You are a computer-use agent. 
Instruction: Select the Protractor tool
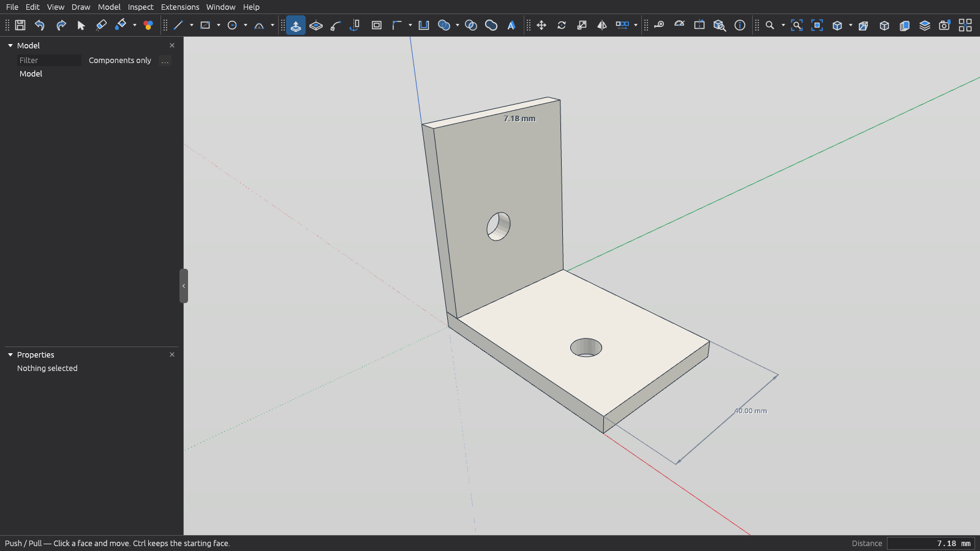679,25
